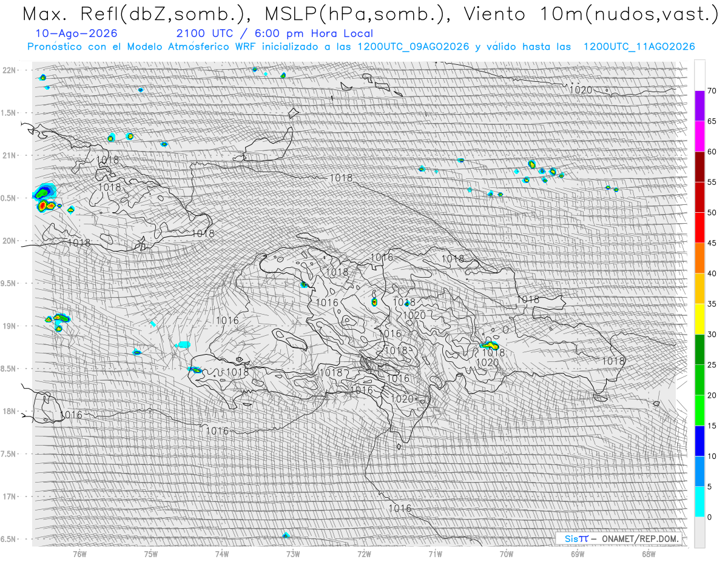728x562 pixels.
Task: Click the valid-until time '1200UTC_11AGO2026'
Action: coord(639,47)
